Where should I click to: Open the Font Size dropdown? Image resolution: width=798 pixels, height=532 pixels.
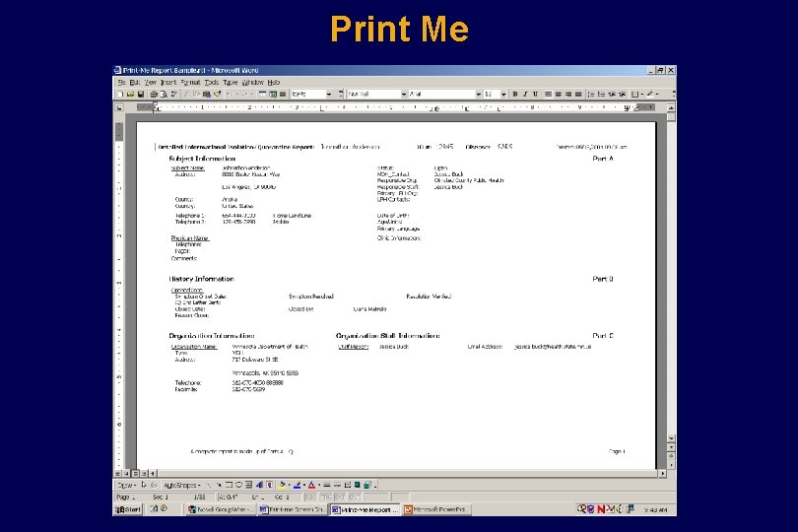pos(503,95)
